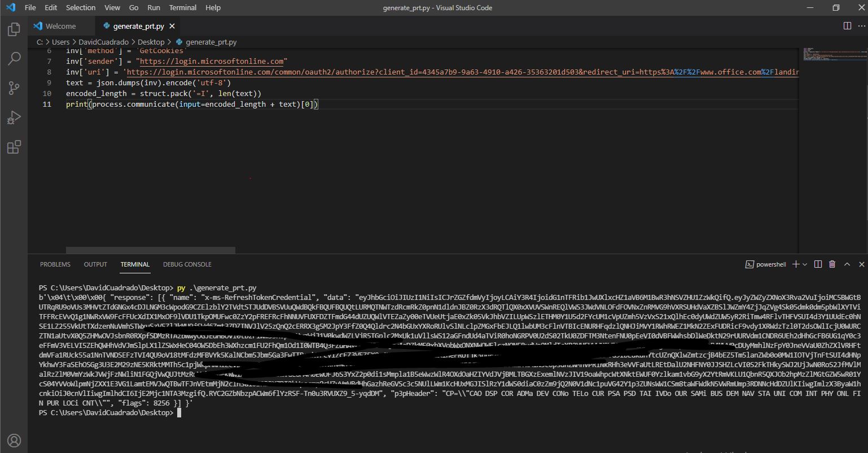Click the Users breadcrumb segment
This screenshot has height=453, width=868.
pyautogui.click(x=61, y=42)
